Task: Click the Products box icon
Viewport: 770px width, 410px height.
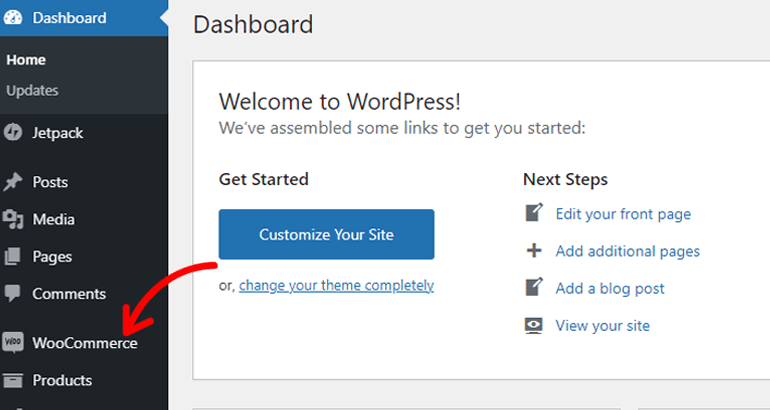Action: click(13, 380)
